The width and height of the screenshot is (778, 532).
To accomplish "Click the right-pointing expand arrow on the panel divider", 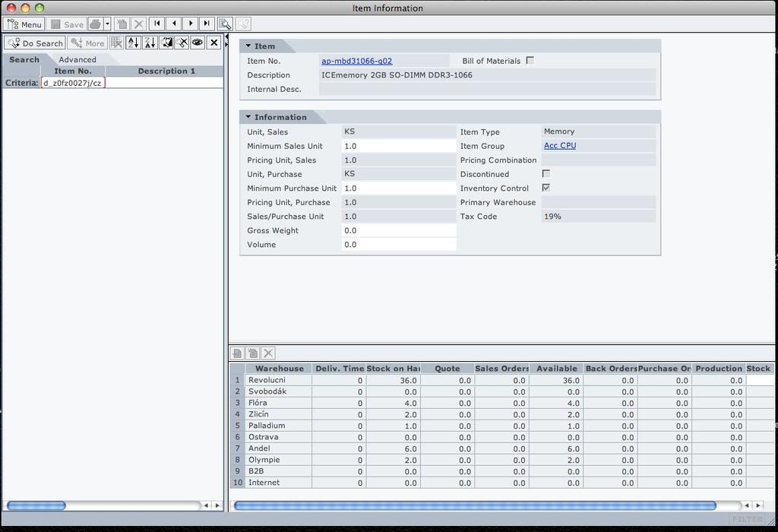I will click(226, 44).
